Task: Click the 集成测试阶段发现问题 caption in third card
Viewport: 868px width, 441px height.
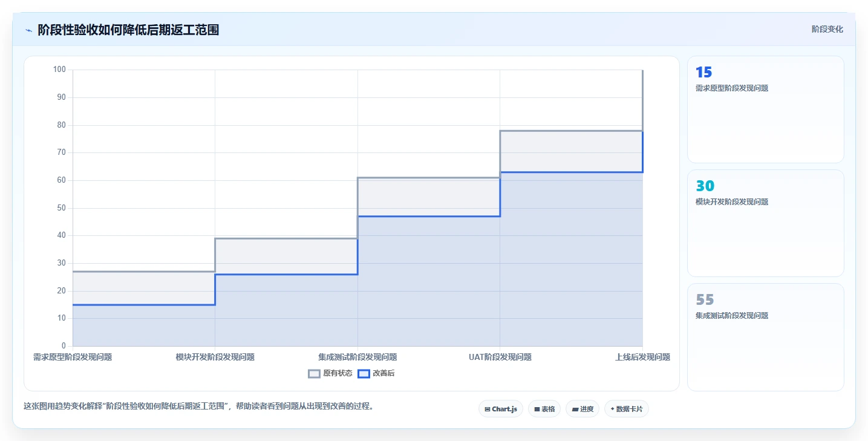Action: point(732,316)
